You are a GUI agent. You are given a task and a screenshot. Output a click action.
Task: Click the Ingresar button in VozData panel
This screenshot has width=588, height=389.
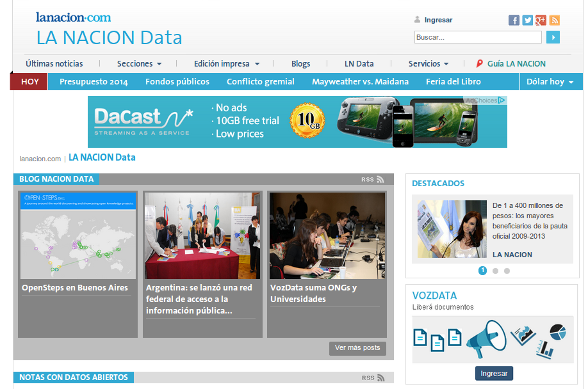click(494, 373)
